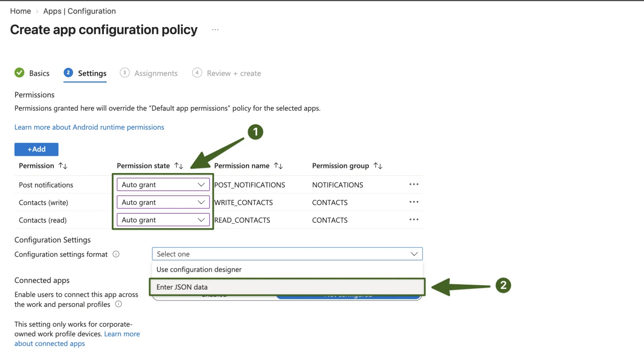This screenshot has height=360, width=644.
Task: Sort by the Permission state column arrows
Action: tap(179, 166)
